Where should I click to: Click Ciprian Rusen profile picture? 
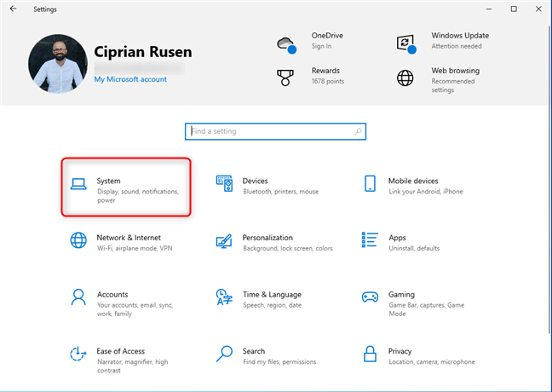[x=58, y=64]
